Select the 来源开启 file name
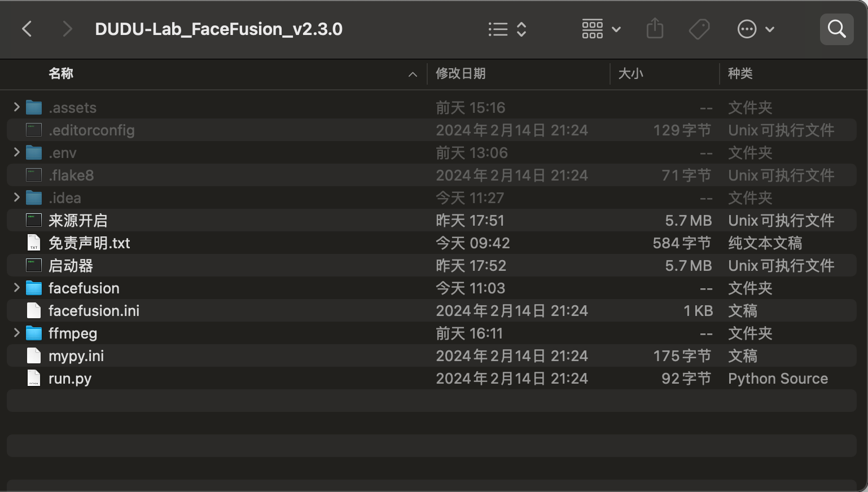Viewport: 868px width, 492px height. [78, 221]
